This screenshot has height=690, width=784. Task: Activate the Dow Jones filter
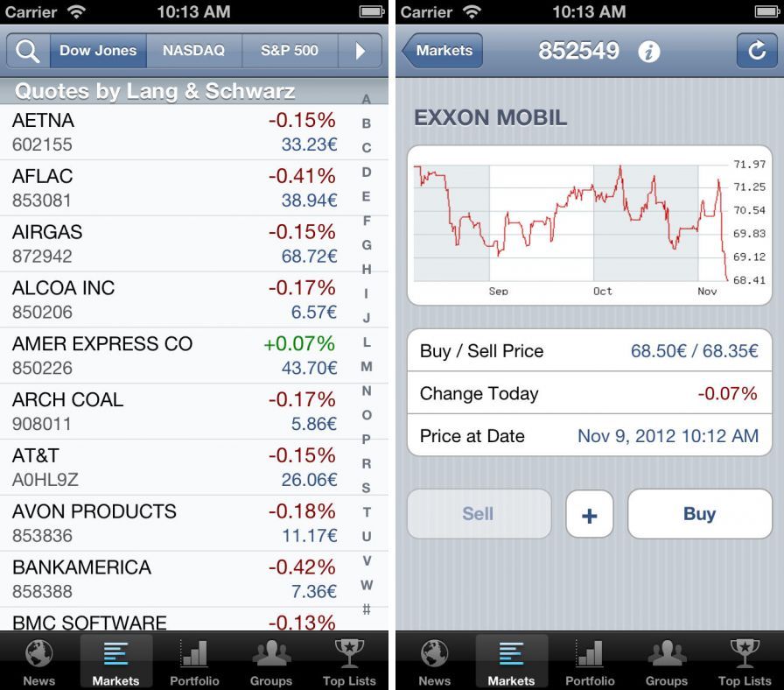pyautogui.click(x=99, y=51)
